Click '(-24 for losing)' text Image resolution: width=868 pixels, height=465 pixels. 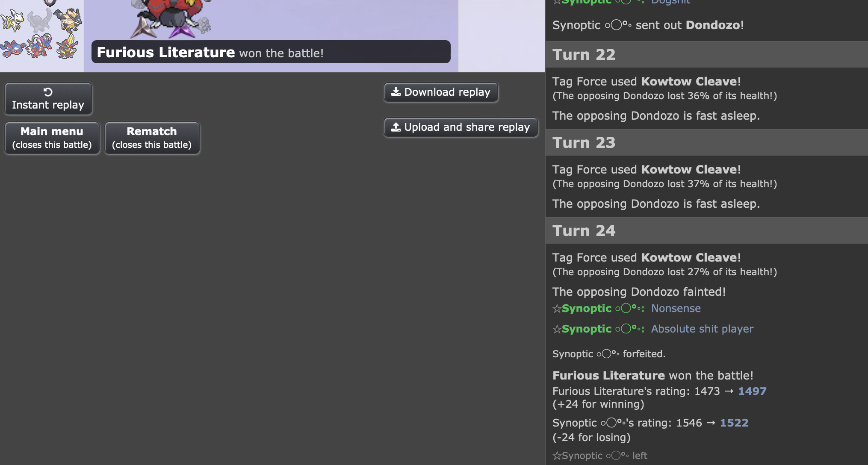[x=591, y=438]
